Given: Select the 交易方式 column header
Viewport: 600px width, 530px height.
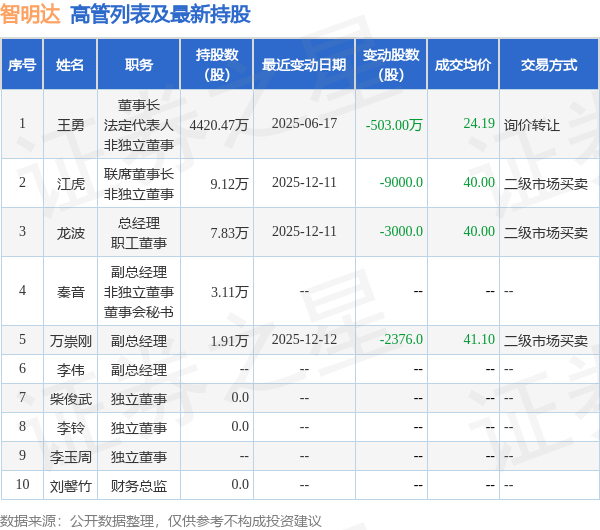Looking at the screenshot, I should tap(549, 65).
